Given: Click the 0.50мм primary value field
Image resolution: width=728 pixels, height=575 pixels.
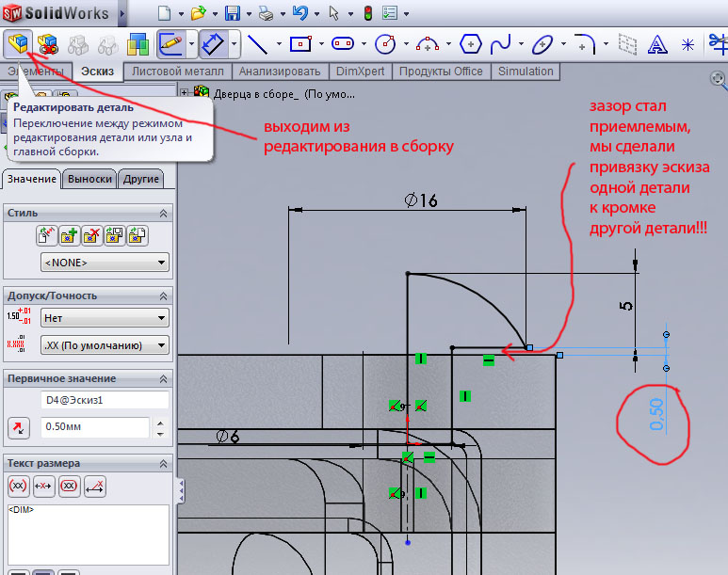Looking at the screenshot, I should click(94, 427).
